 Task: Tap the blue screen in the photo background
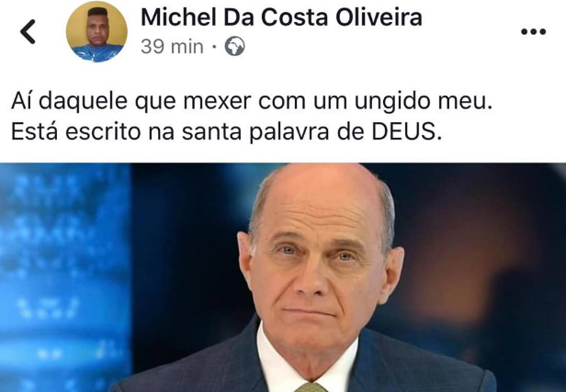(65, 277)
